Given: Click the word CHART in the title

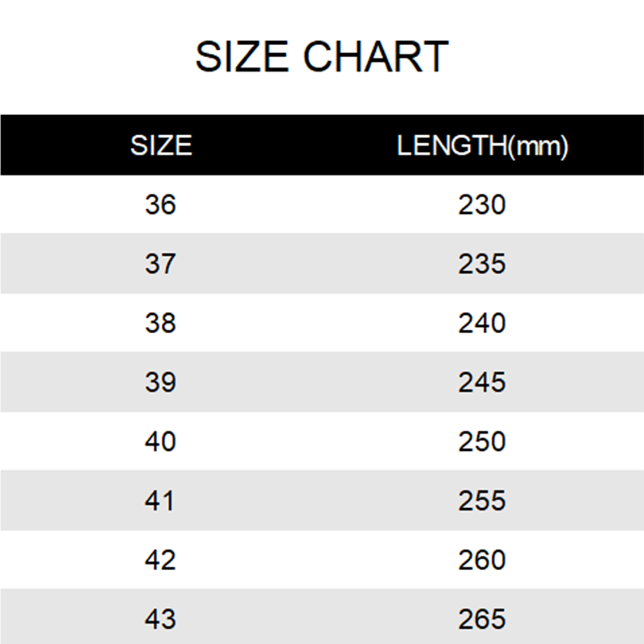Looking at the screenshot, I should (376, 57).
